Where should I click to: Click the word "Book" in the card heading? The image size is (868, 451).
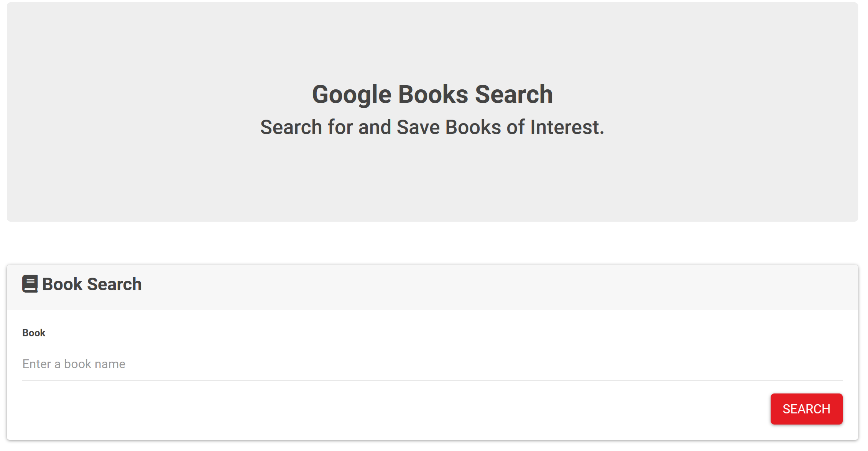62,284
